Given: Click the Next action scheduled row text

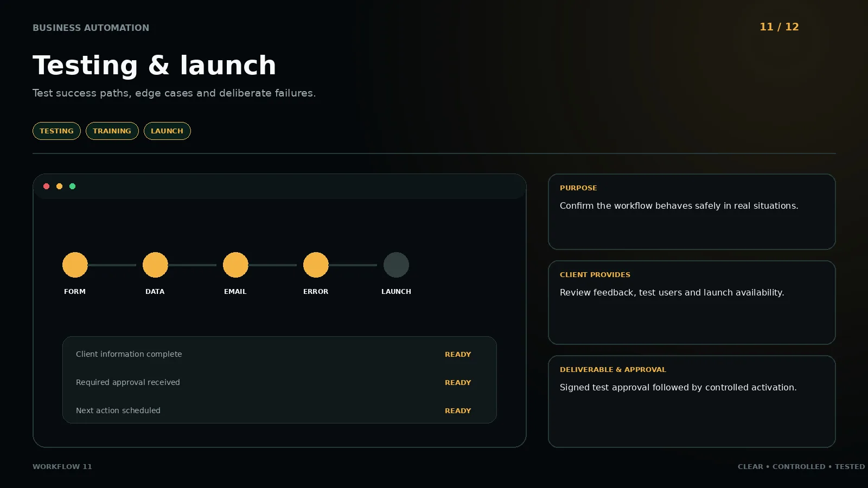Looking at the screenshot, I should point(118,410).
